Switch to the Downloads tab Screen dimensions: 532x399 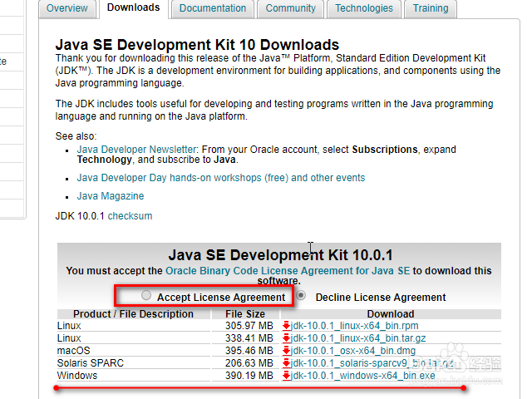point(133,7)
